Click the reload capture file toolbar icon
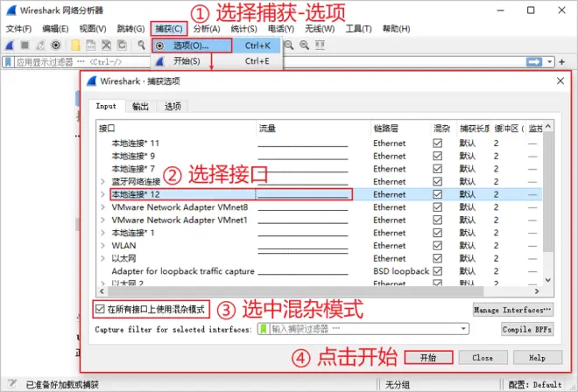578x392 pixels. click(x=122, y=45)
